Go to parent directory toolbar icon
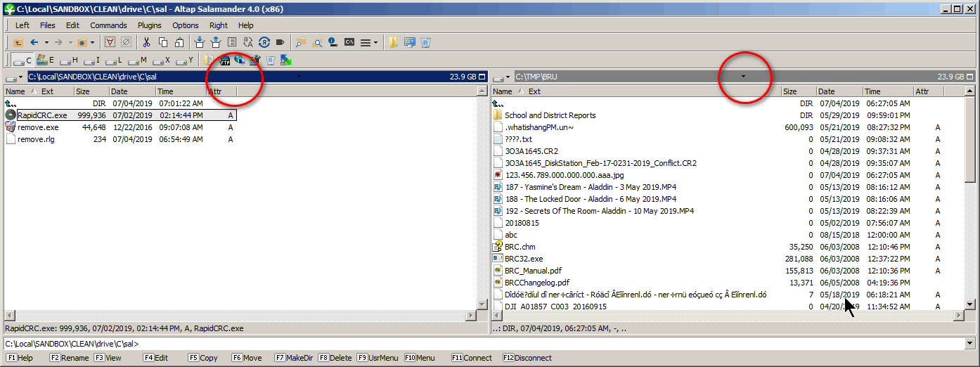 click(18, 42)
